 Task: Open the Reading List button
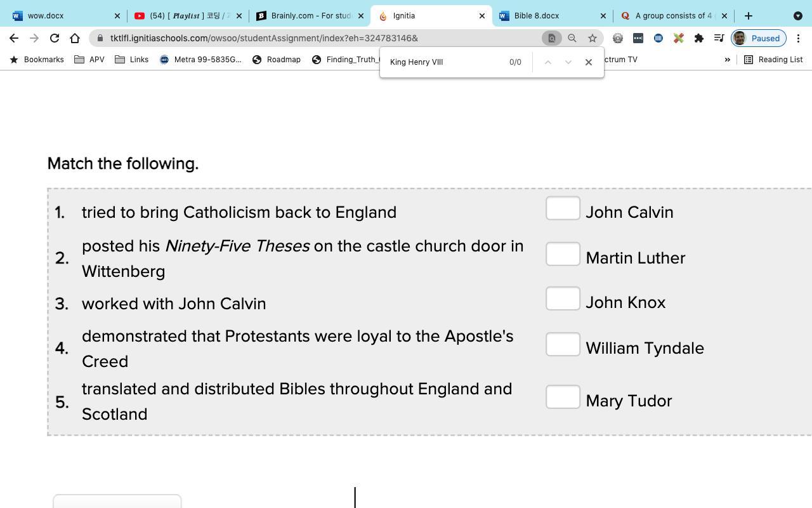[773, 60]
